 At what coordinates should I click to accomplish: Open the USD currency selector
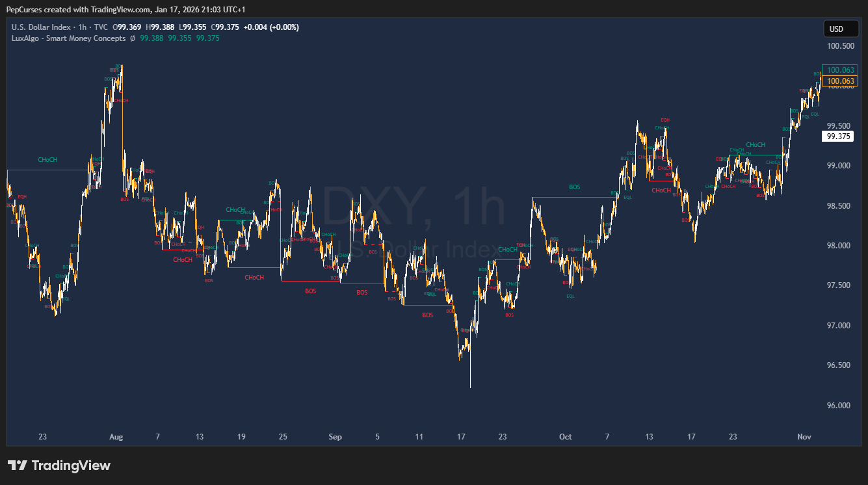click(x=836, y=29)
